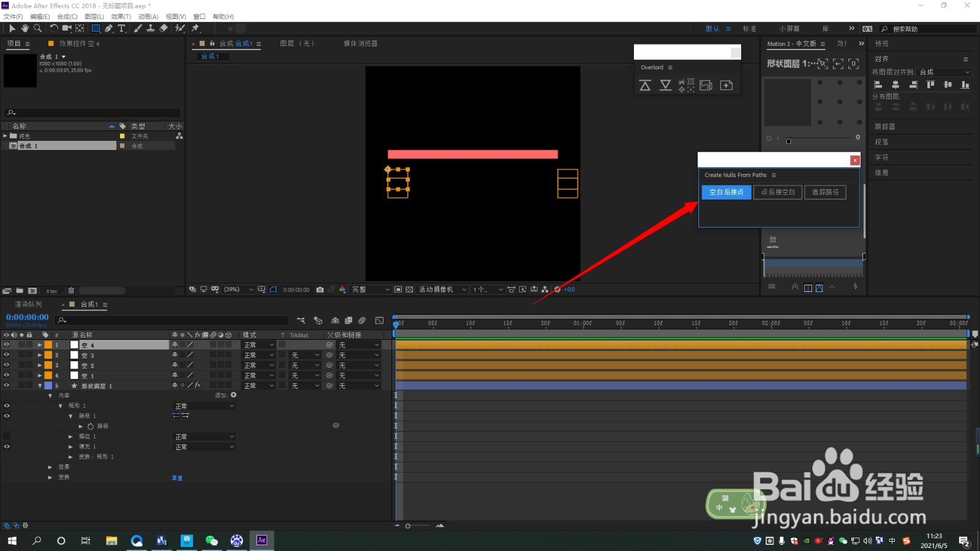Click orange label swatch for layer 空 4
Screen dimensions: 980x551
coord(48,345)
